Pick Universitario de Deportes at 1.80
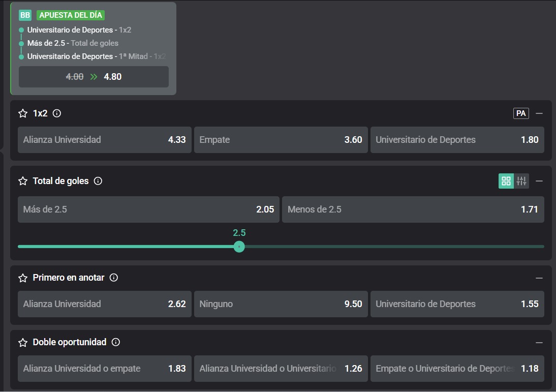556x392 pixels. [x=457, y=140]
